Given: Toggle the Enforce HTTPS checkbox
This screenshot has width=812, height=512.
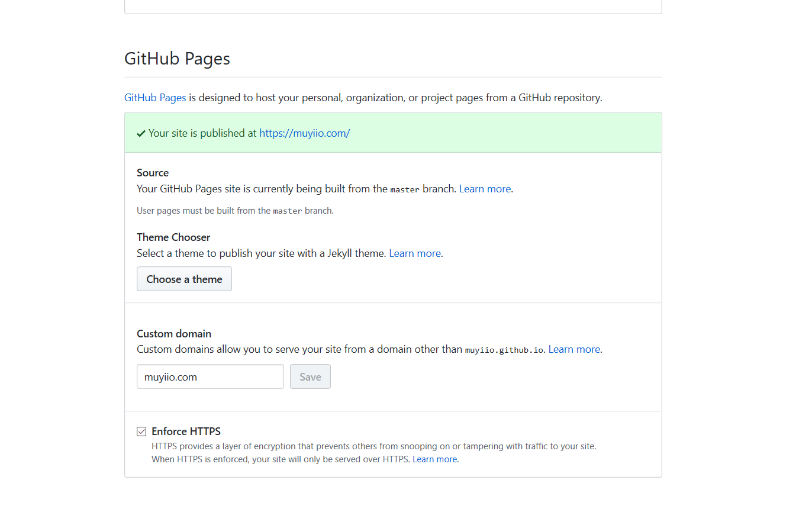Looking at the screenshot, I should (x=141, y=432).
